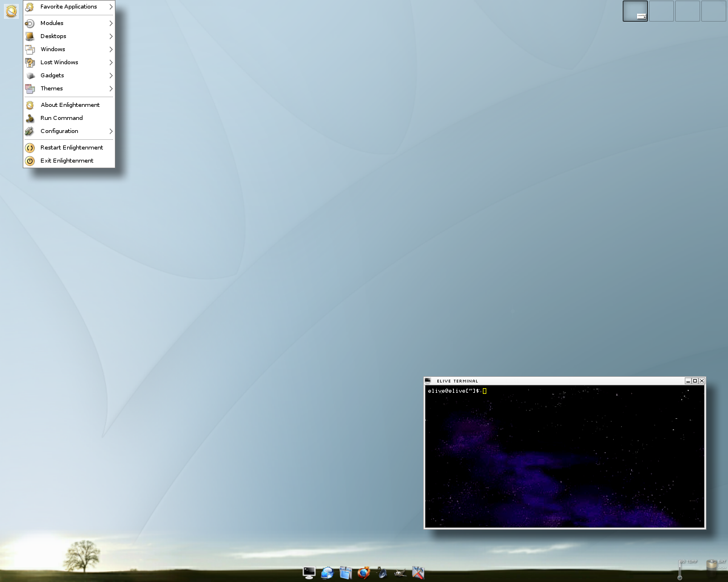Click the terminal prompt line
The height and width of the screenshot is (582, 728).
(x=457, y=391)
